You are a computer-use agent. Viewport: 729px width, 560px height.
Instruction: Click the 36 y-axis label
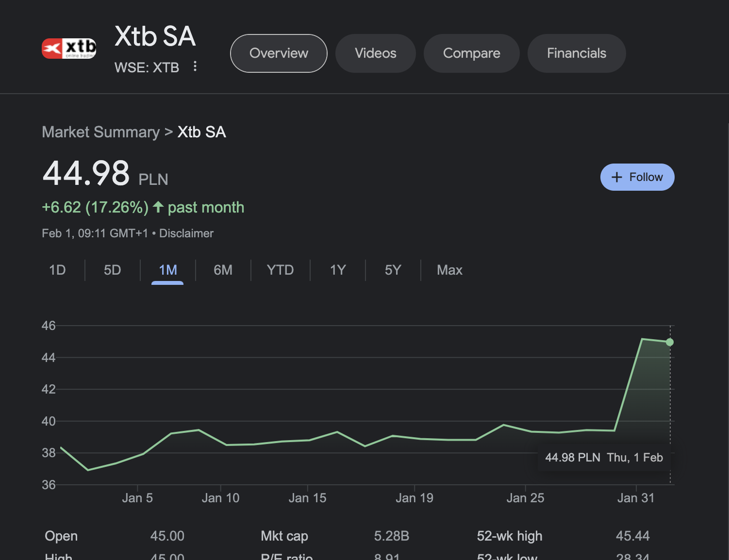(x=49, y=485)
